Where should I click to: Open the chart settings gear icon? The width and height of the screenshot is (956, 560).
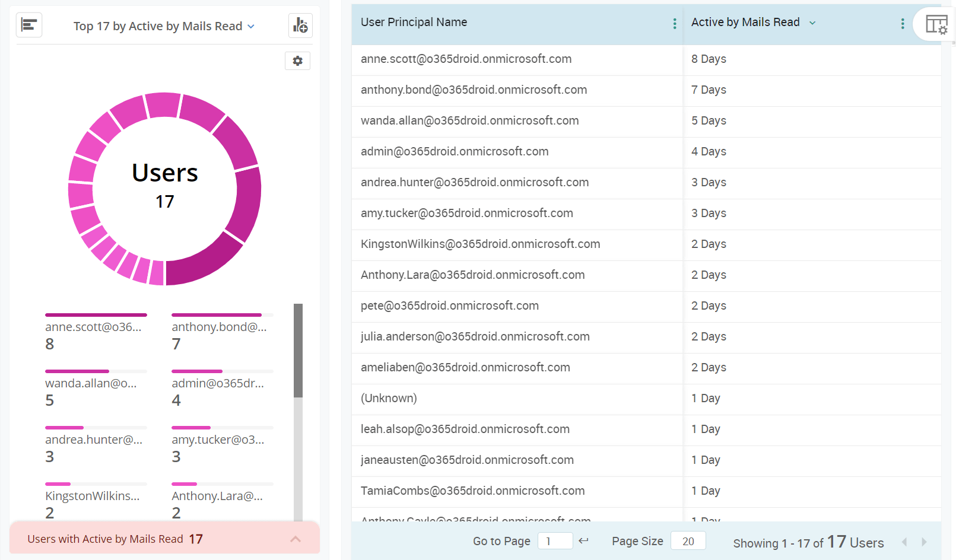[x=297, y=61]
